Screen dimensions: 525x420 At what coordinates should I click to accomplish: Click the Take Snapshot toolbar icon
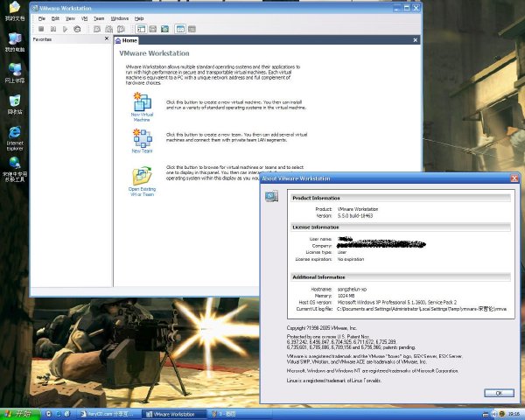tap(97, 29)
